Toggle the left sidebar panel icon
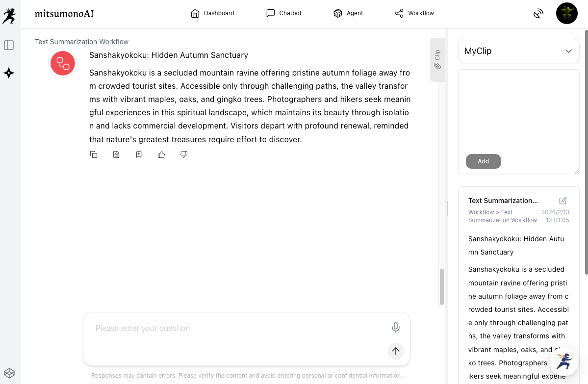Screen dimensions: 588x384 [x=9, y=45]
